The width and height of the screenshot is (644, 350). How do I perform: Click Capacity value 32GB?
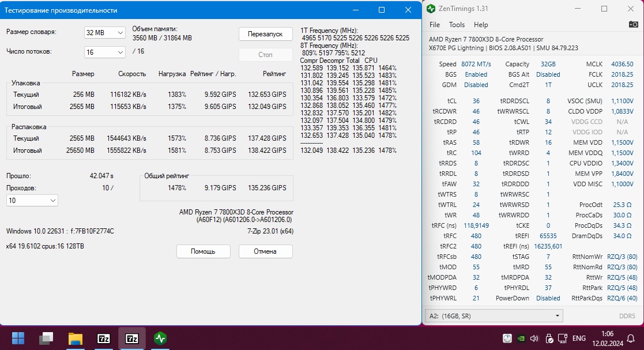548,64
